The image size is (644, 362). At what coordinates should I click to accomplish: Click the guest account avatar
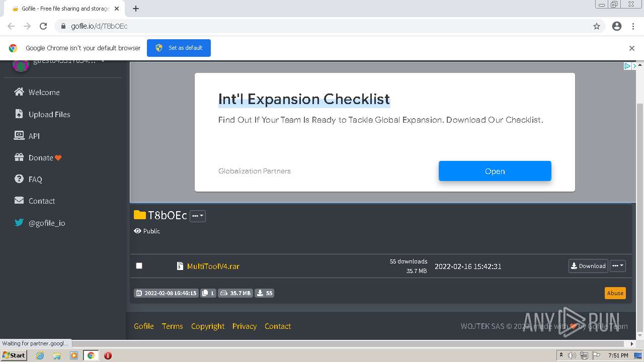click(20, 64)
